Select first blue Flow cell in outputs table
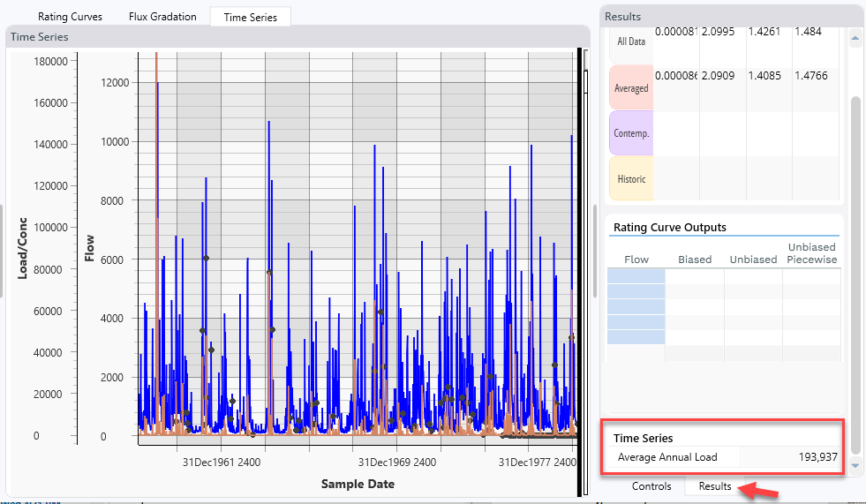Screen dimensions: 866x504 [636, 276]
